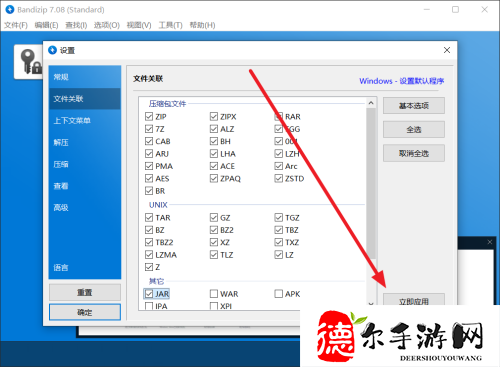Open the 编辑(E) menu
Screen dimensions: 500x367
46,25
